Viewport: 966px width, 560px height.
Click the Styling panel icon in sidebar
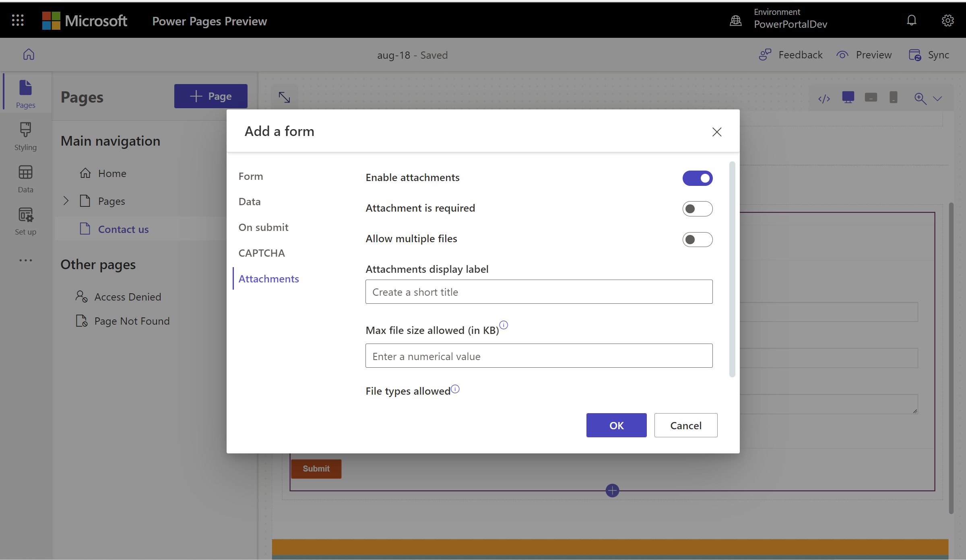pyautogui.click(x=26, y=137)
